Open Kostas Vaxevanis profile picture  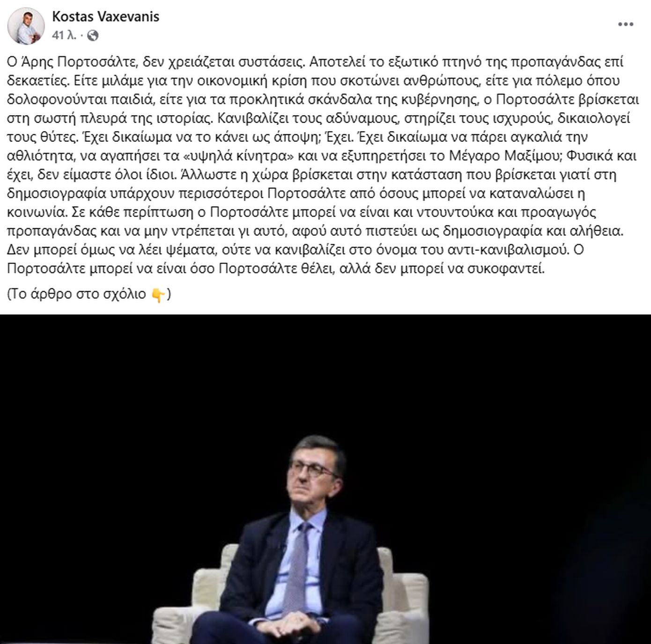click(26, 26)
